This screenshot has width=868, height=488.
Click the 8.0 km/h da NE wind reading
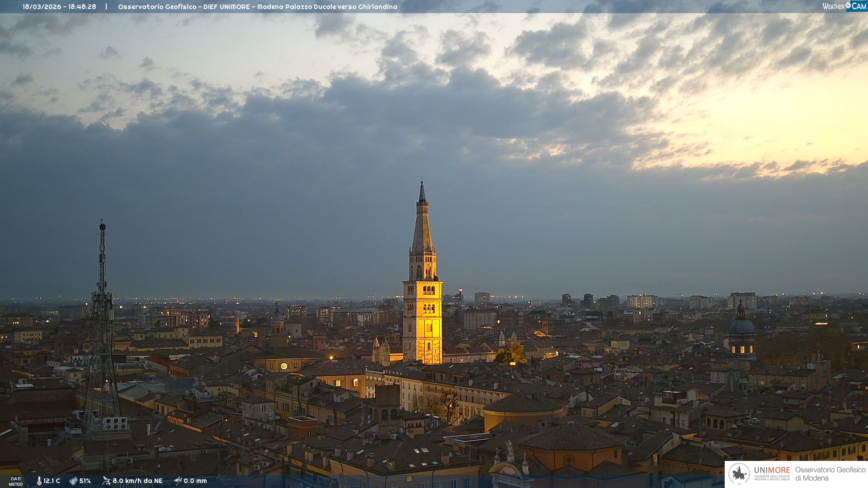tap(137, 481)
